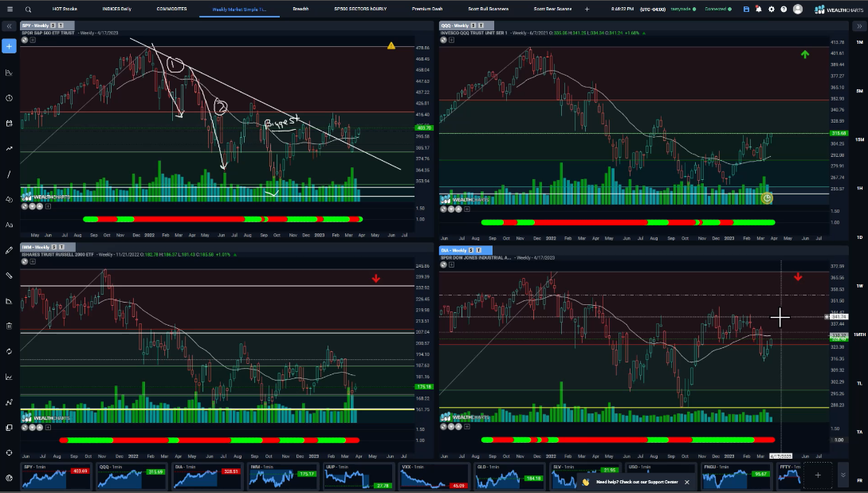Expand the bottom ticker strip chevron
Viewport: 868px width, 493px height.
pos(843,475)
